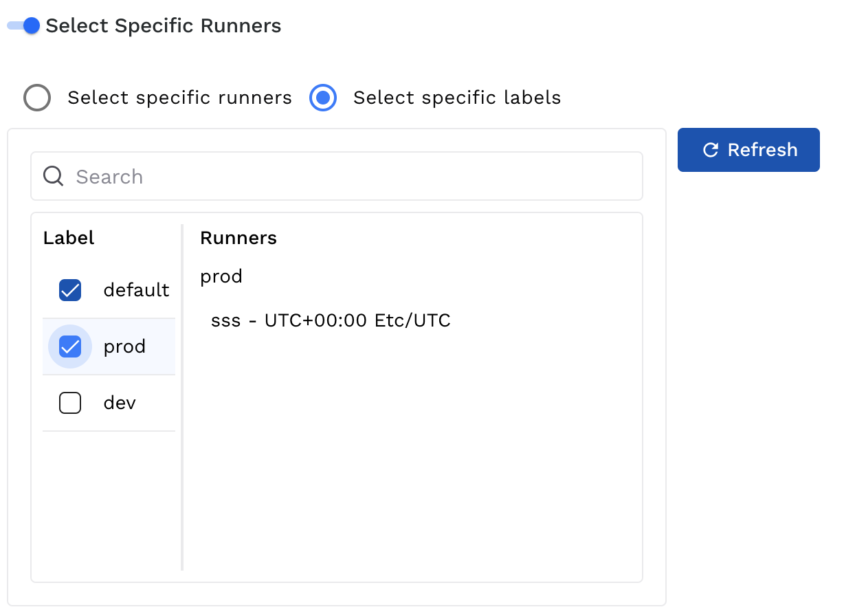Click the 'Select Specific Runners' heading text
This screenshot has height=616, width=844.
[x=164, y=26]
